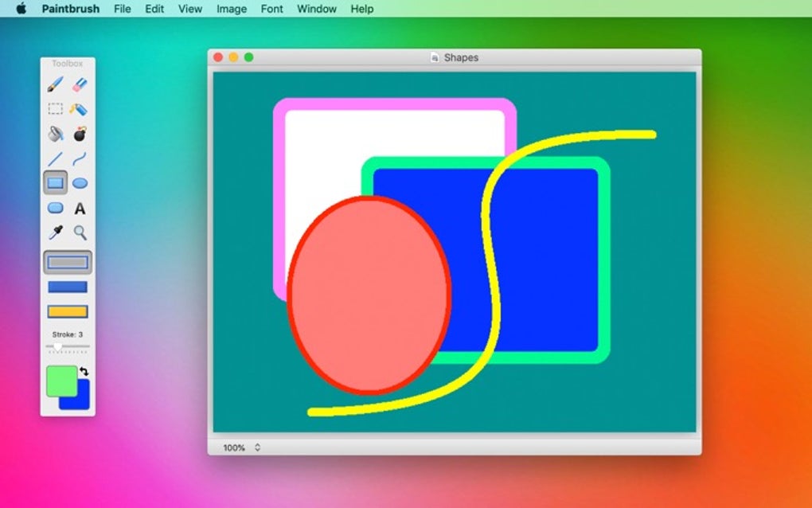Click the green foreground color swatch
Viewport: 812px width, 508px height.
click(x=61, y=380)
